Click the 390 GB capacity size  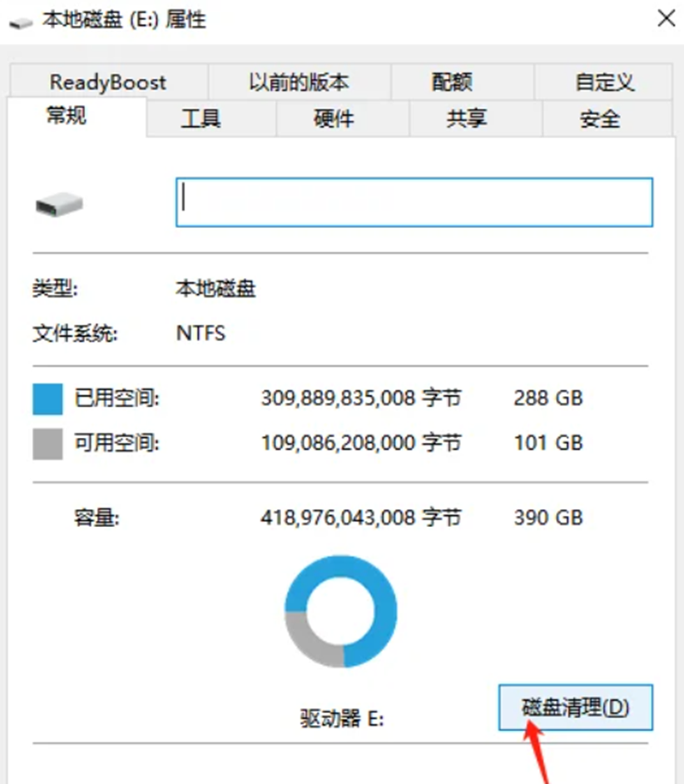[x=548, y=518]
